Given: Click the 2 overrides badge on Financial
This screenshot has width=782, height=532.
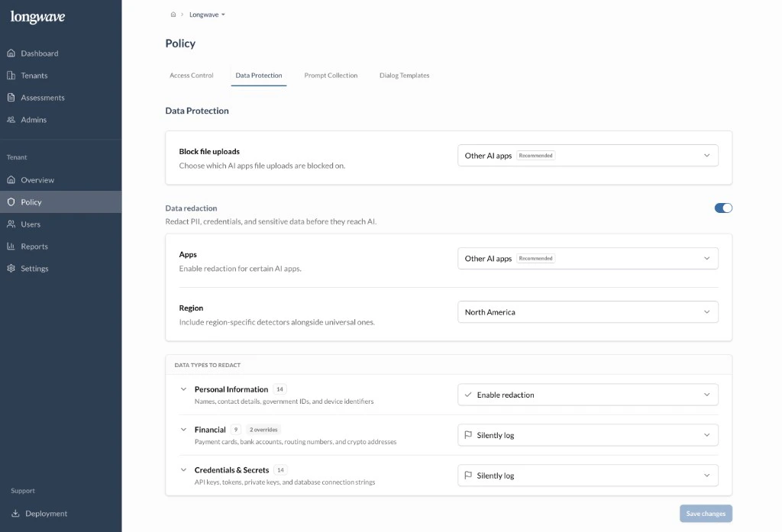Looking at the screenshot, I should pos(263,429).
